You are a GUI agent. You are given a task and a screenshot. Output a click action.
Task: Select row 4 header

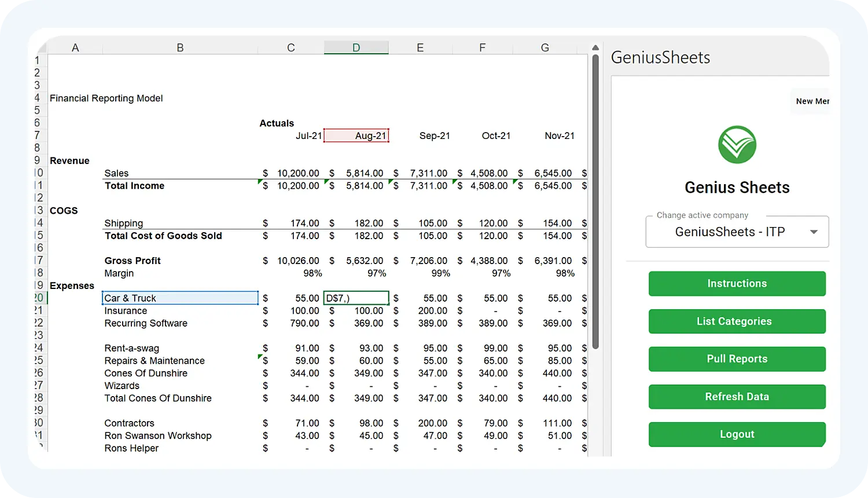coord(38,98)
